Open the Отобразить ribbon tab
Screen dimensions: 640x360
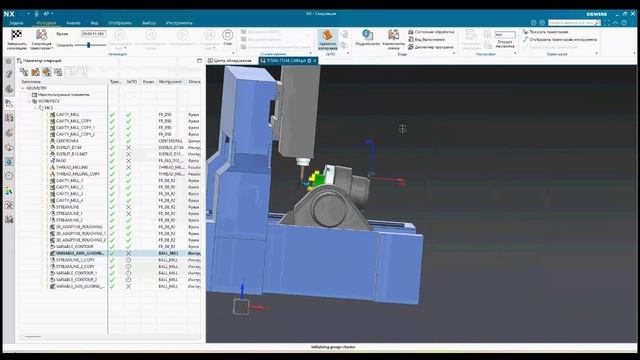tap(120, 23)
